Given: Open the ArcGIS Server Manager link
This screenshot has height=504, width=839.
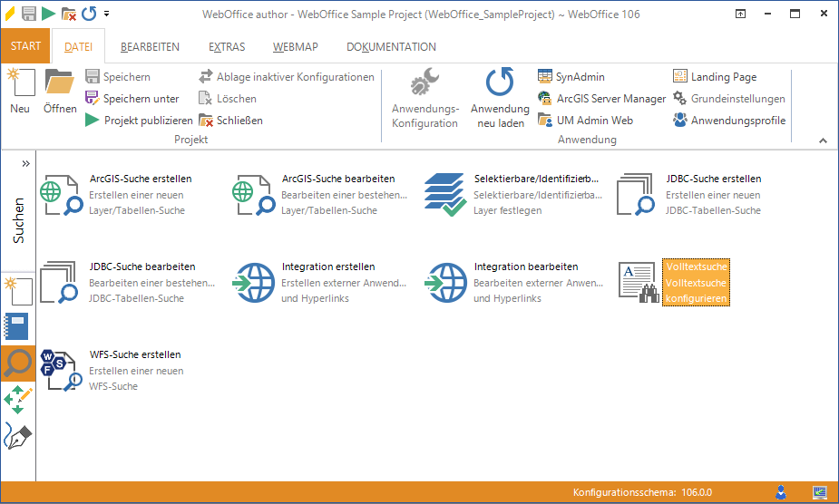Looking at the screenshot, I should [601, 98].
